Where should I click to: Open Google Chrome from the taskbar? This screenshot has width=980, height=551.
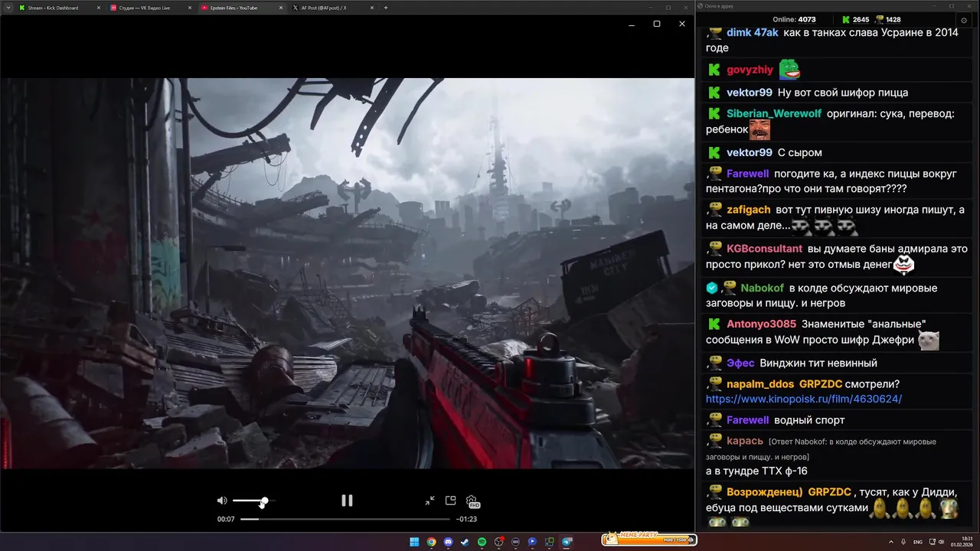pos(431,542)
